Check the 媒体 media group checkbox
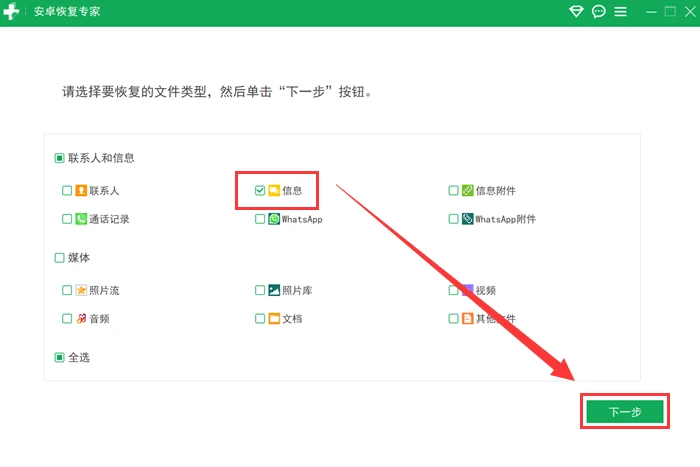This screenshot has width=700, height=467. (60, 257)
